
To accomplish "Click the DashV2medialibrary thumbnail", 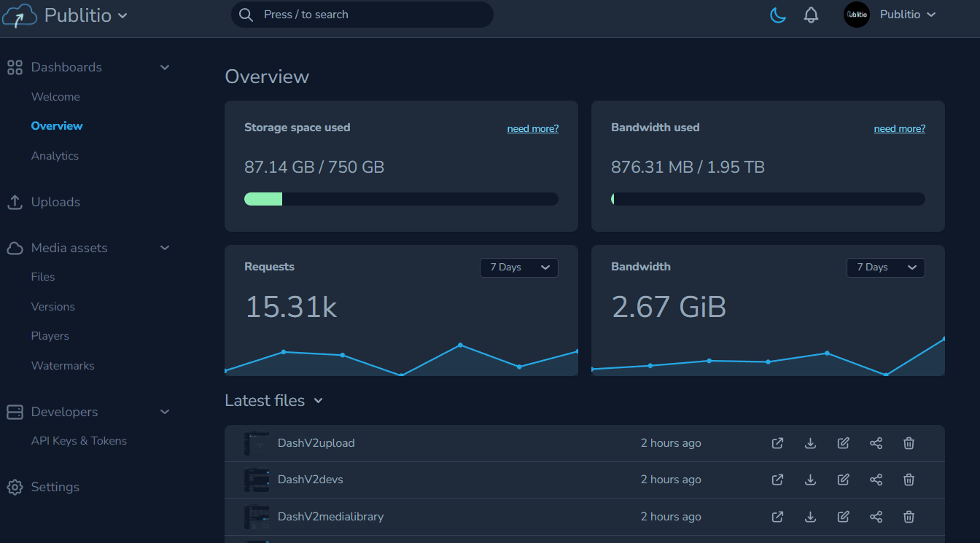I will pos(257,517).
